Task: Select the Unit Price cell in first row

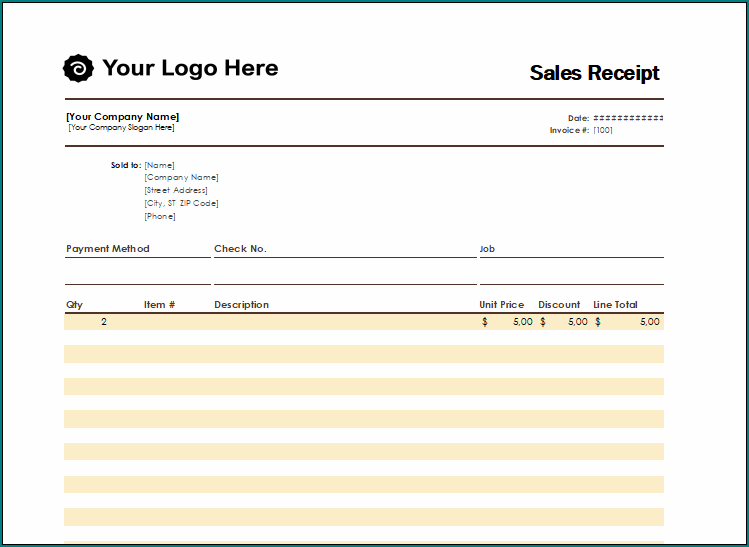Action: tap(507, 322)
